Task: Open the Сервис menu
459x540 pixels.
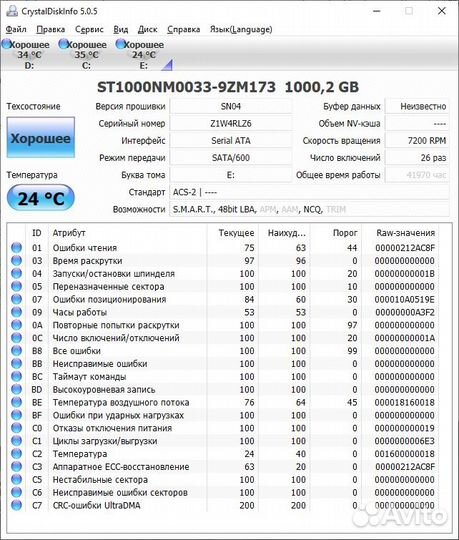Action: 89,29
